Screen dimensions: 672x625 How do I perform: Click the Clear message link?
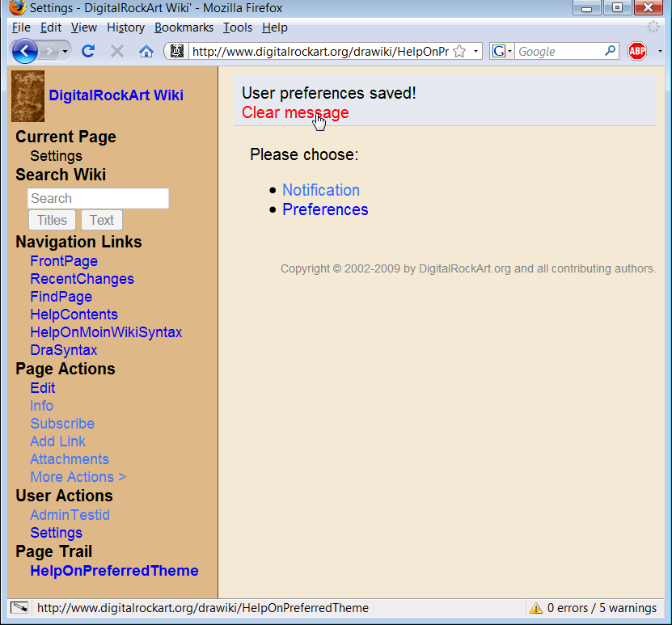coord(295,112)
